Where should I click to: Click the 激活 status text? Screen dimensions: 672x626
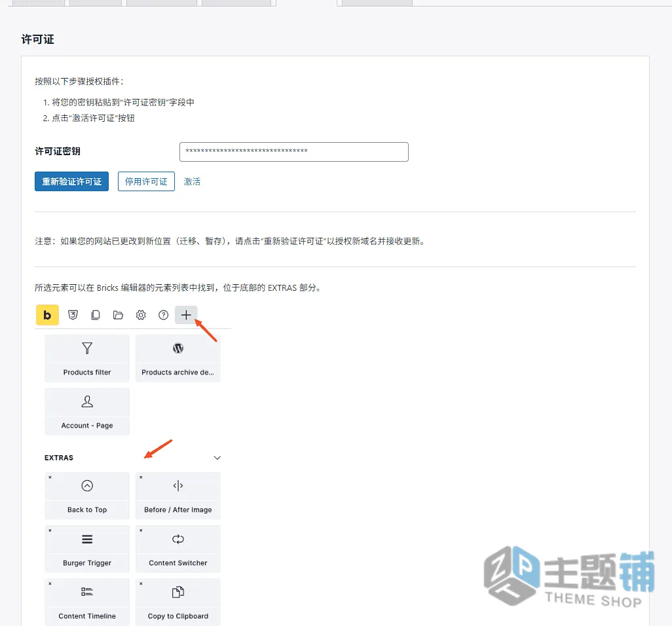(x=192, y=181)
